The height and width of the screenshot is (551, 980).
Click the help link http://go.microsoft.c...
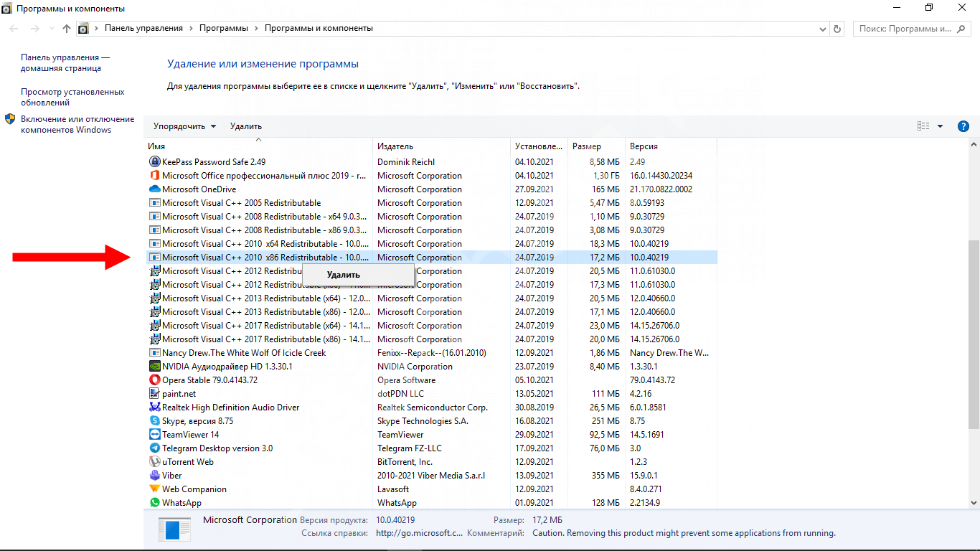pyautogui.click(x=420, y=533)
